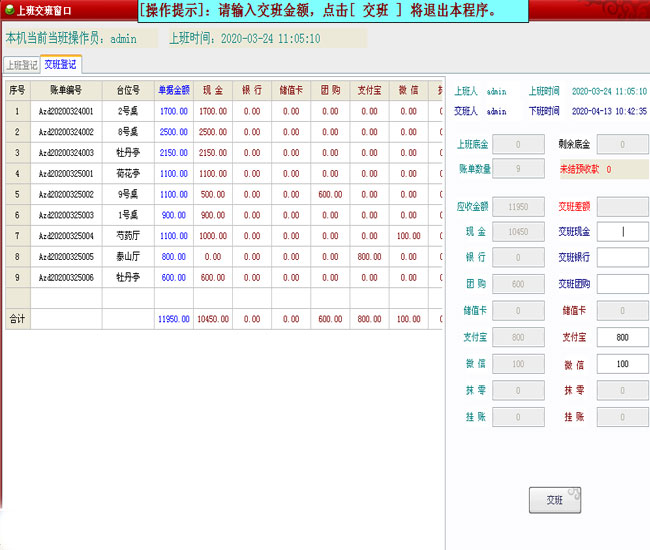650x550 pixels.
Task: Click amount cell 2150.00 in 单据金额 column
Action: click(x=174, y=153)
